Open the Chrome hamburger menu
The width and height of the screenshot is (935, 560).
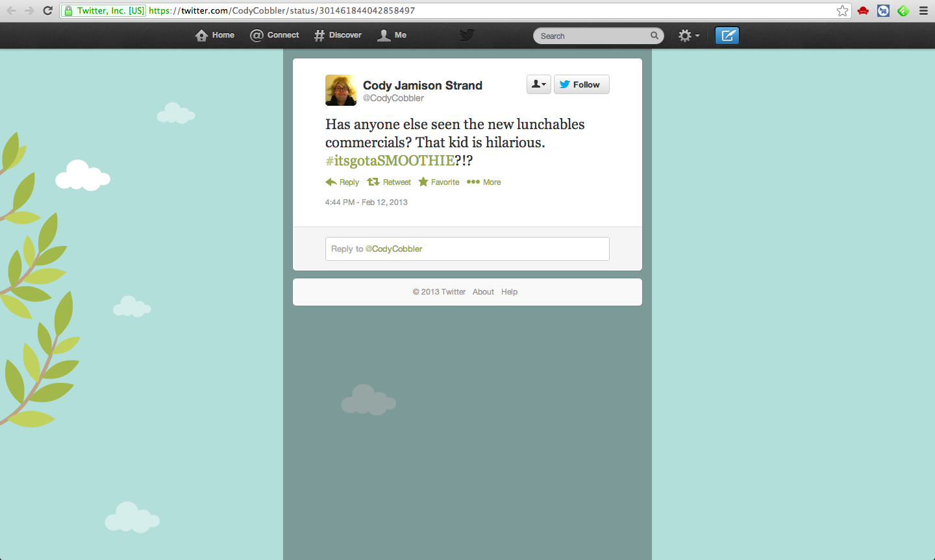point(923,10)
